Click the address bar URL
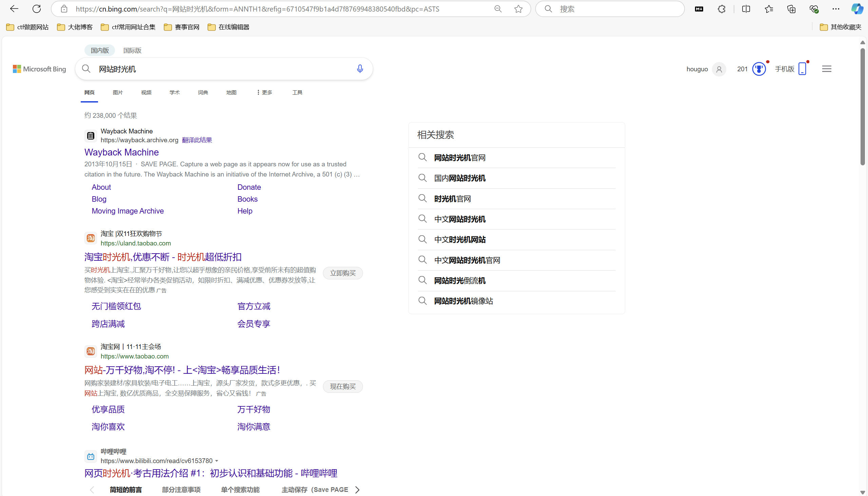Screen dimensions: 868x496 click(257, 9)
